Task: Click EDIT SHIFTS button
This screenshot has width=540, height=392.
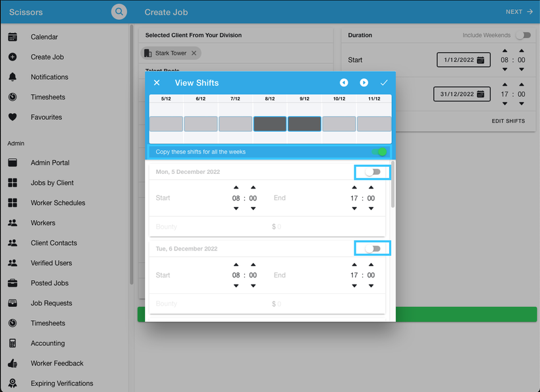Action: pos(508,121)
